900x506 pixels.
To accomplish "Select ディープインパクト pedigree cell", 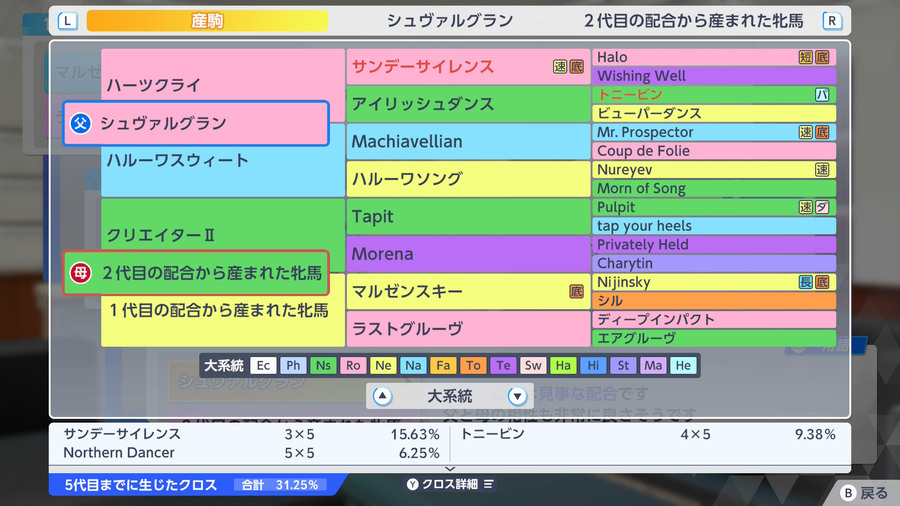I will pos(714,320).
